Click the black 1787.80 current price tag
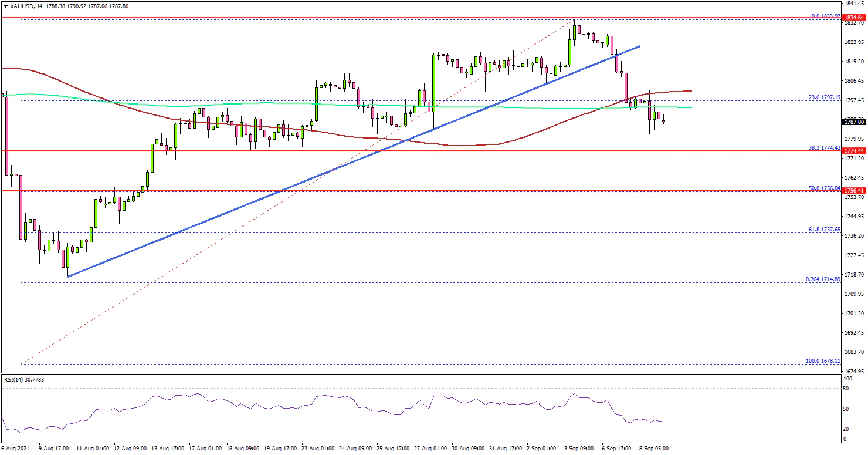Image resolution: width=868 pixels, height=455 pixels. tap(854, 122)
